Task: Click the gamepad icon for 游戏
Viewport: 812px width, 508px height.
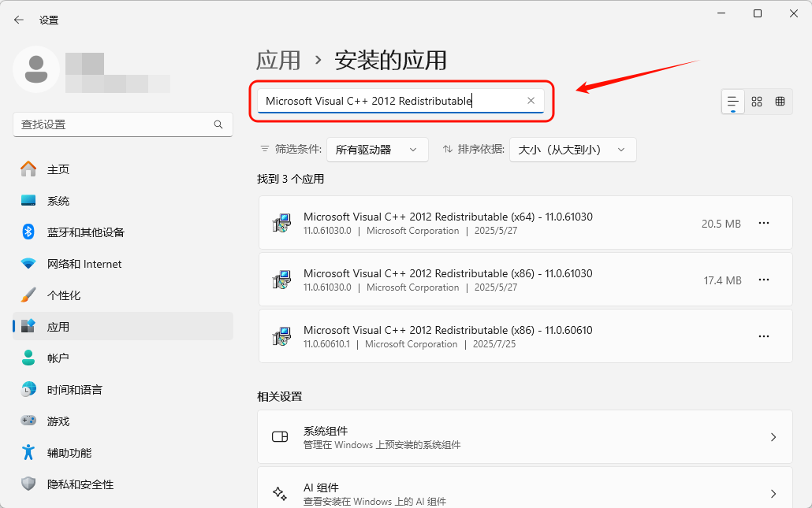Action: click(x=28, y=420)
